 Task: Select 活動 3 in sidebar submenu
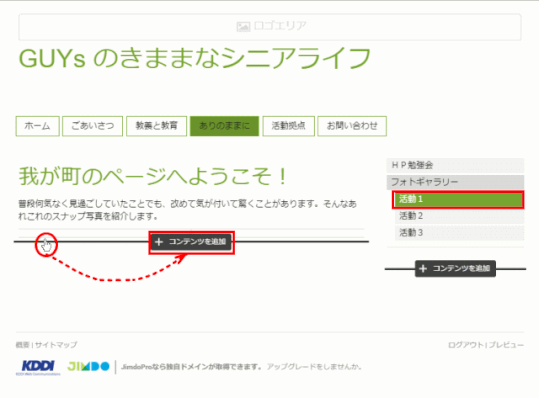(x=460, y=233)
